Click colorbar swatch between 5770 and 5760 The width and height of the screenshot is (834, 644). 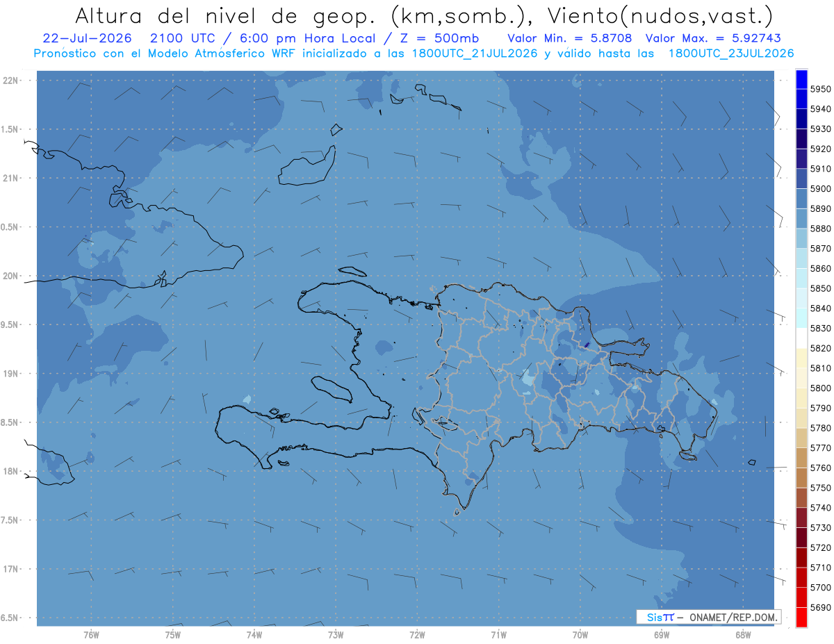[801, 457]
